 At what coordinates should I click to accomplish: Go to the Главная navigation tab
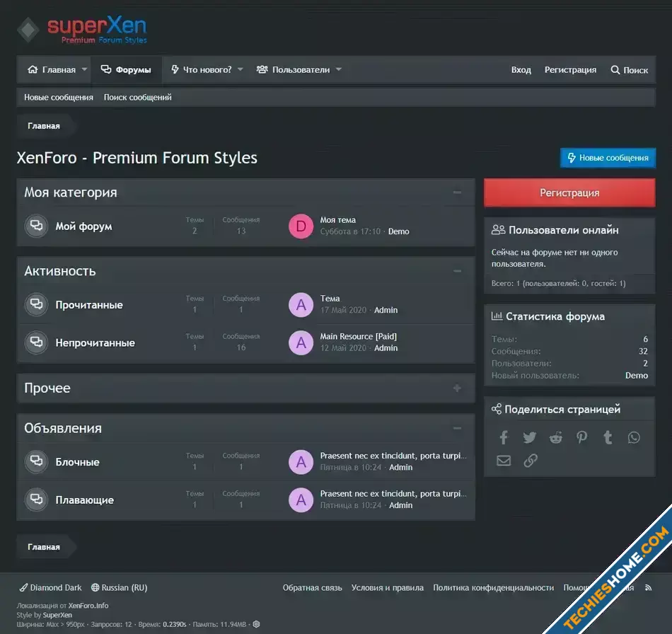point(52,69)
